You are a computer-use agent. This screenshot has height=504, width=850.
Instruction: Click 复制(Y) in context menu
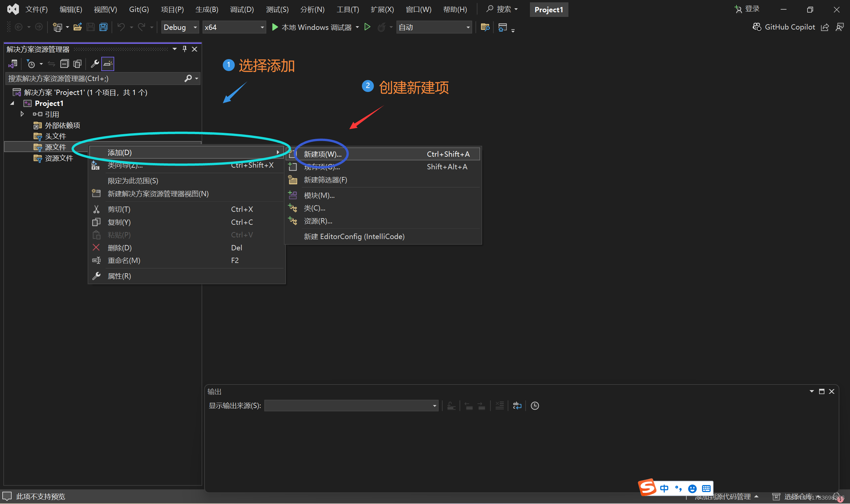pos(186,222)
